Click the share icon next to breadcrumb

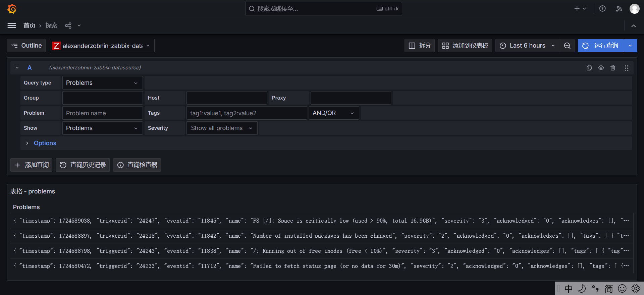pyautogui.click(x=68, y=25)
